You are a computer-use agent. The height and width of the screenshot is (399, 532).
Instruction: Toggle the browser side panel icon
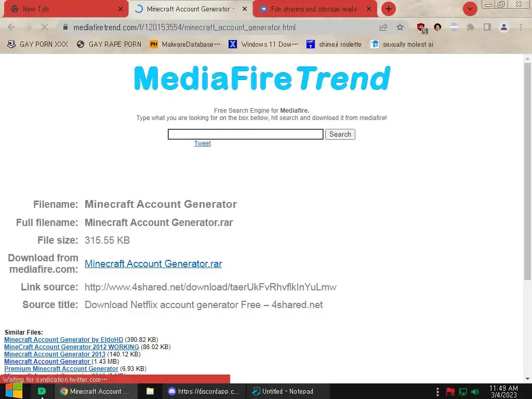click(x=487, y=27)
